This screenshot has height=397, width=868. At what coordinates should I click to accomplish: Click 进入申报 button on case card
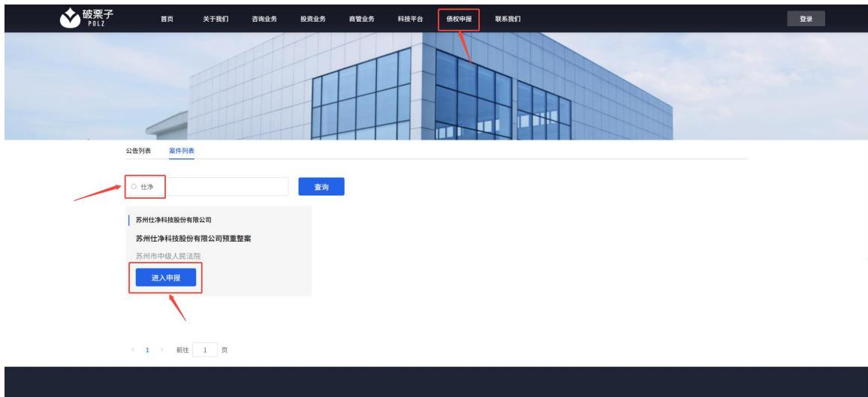click(x=165, y=278)
